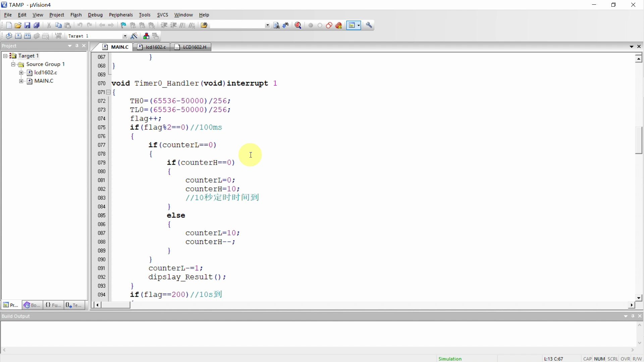644x362 pixels.
Task: Click the Paste clipboard icon
Action: [x=68, y=25]
